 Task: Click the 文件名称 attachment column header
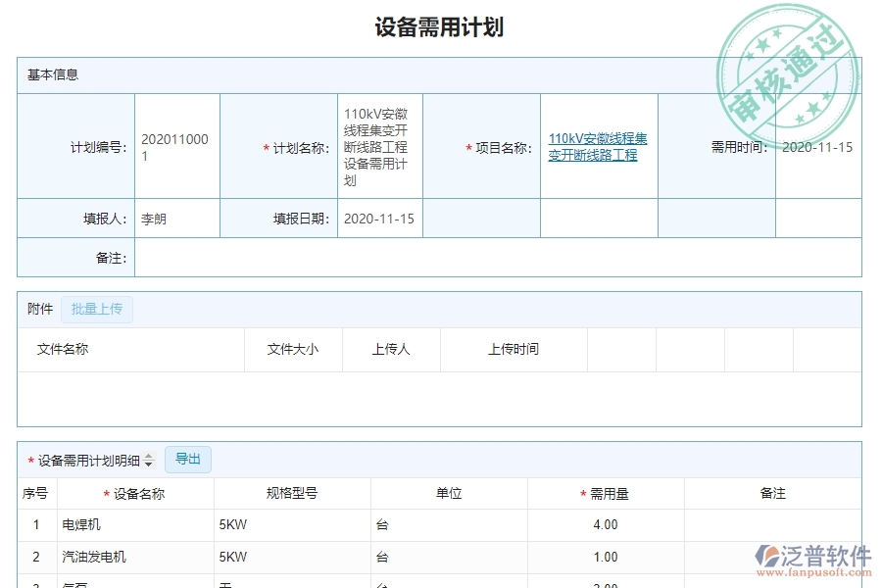(61, 349)
